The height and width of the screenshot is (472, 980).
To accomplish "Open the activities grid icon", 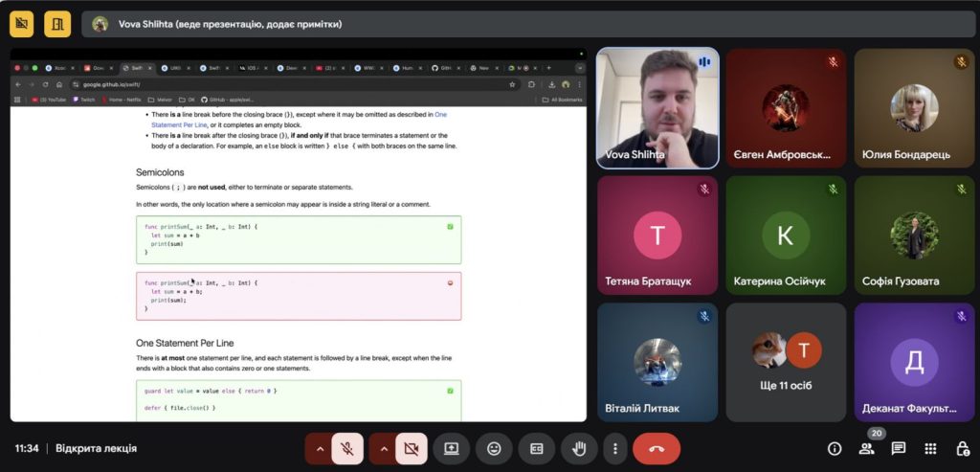I will tap(930, 448).
